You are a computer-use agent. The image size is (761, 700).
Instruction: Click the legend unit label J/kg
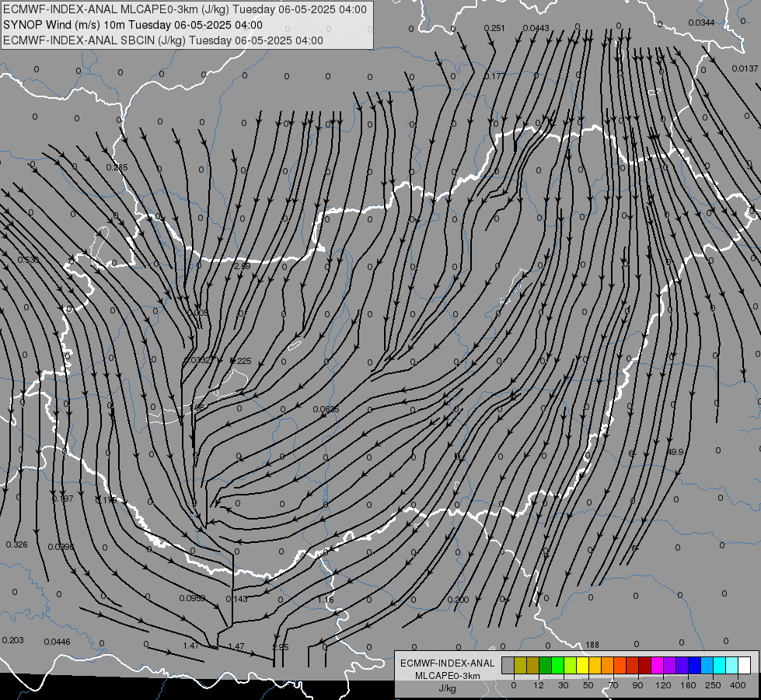coord(448,688)
